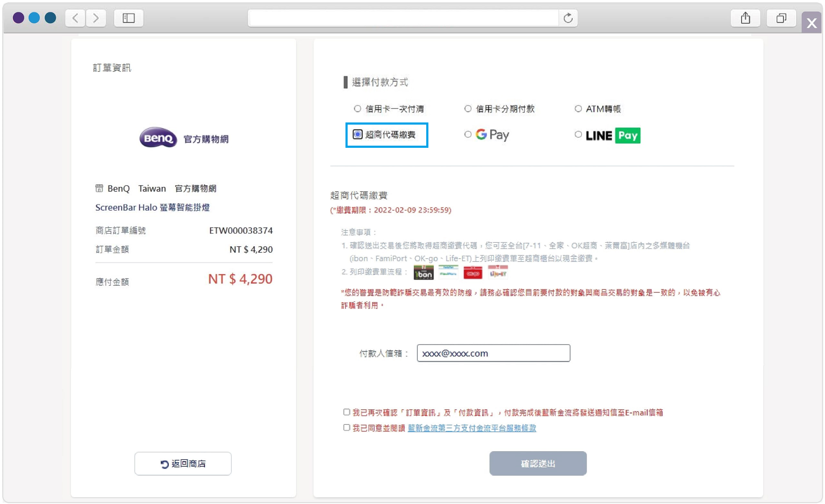This screenshot has width=825, height=504.
Task: Tick the terms of service agreement checkbox (我已同意並閱讀)
Action: click(x=347, y=428)
